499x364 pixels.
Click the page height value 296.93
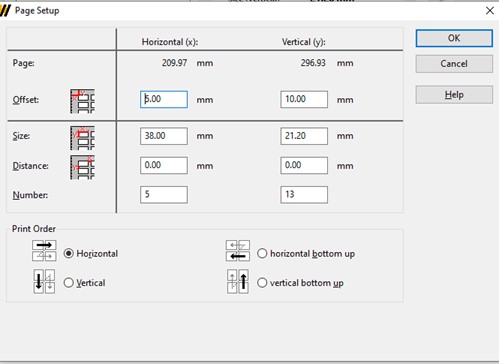coord(313,63)
